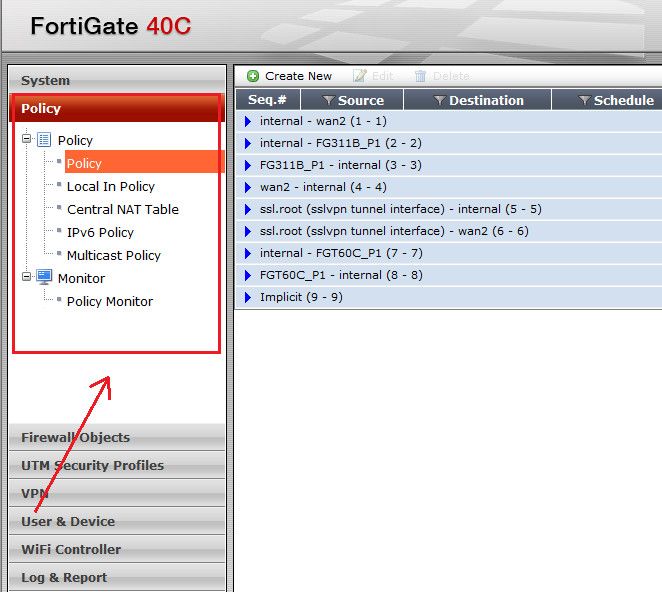
Task: Click the Seq.# column header
Action: pos(267,100)
